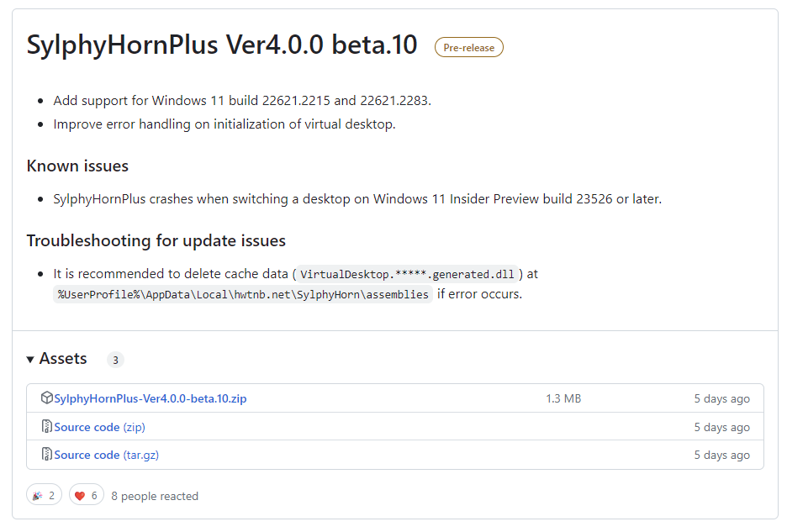Click the %UserProfile% assemblies path code text
This screenshot has height=532, width=787.
243,294
